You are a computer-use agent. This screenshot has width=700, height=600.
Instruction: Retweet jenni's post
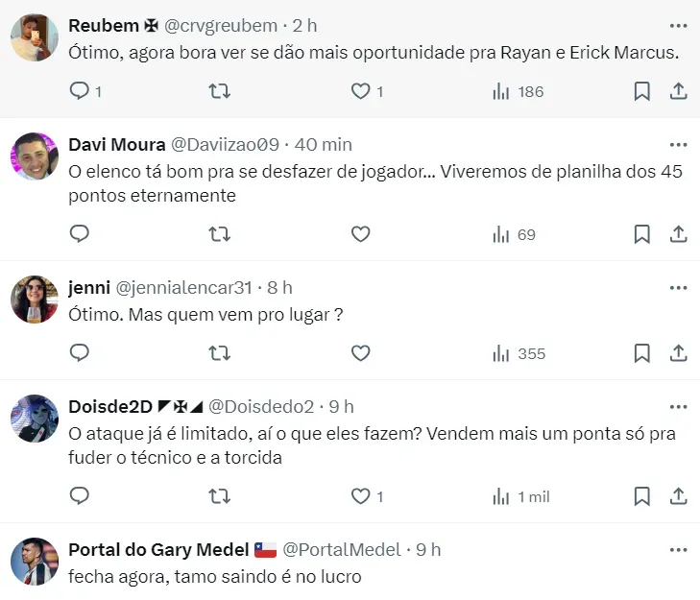coord(219,353)
